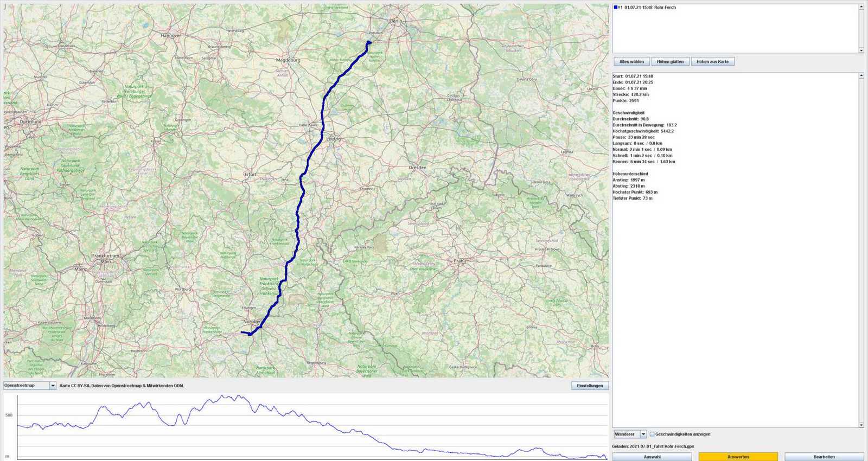Viewport: 868px width, 461px height.
Task: Select the Rohr-Ferch track list entry
Action: [x=649, y=8]
